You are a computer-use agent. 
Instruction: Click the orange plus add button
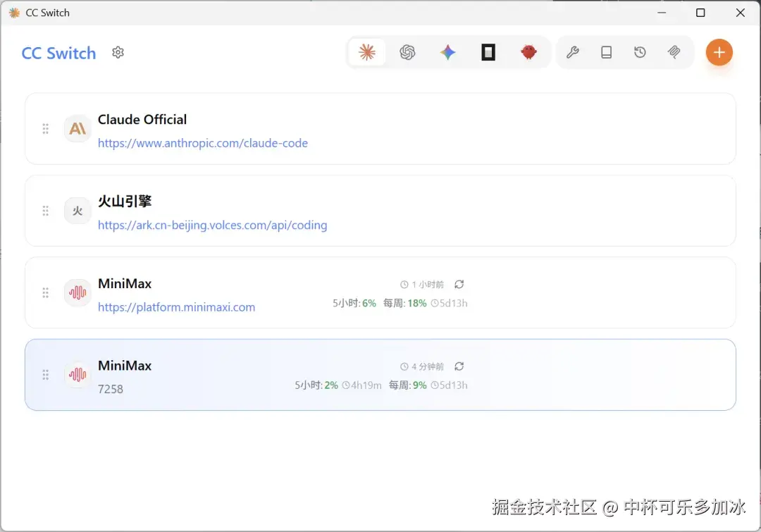(x=719, y=52)
